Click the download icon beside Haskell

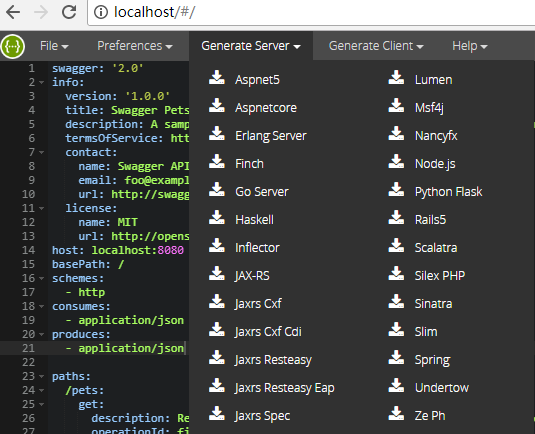217,217
